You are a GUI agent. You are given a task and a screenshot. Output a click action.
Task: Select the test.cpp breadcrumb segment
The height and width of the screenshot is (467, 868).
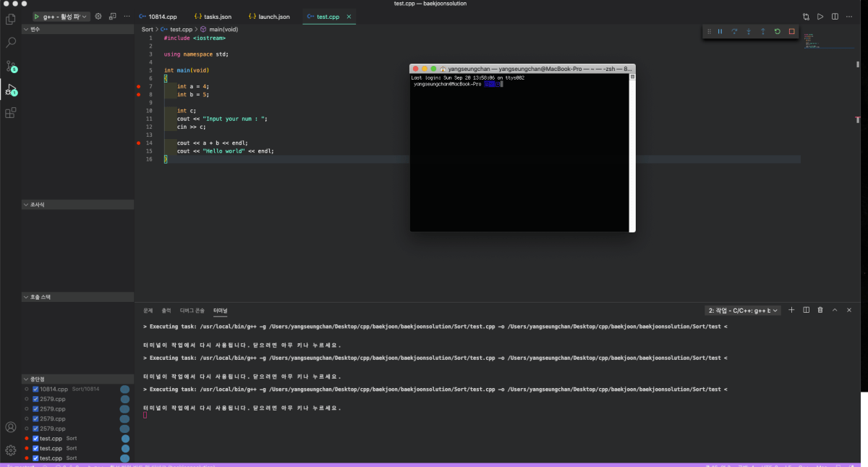[176, 29]
